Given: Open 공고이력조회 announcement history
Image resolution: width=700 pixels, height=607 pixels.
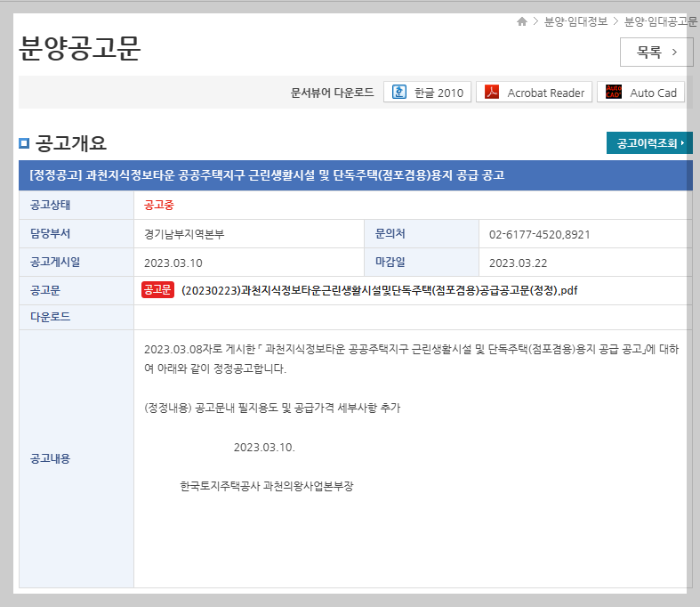Looking at the screenshot, I should [649, 143].
